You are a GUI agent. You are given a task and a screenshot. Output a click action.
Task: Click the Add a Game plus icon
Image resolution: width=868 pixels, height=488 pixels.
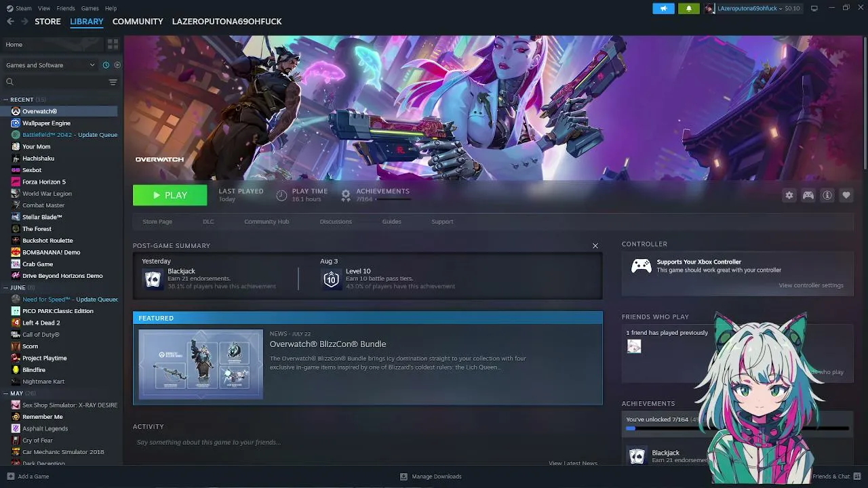pyautogui.click(x=10, y=476)
